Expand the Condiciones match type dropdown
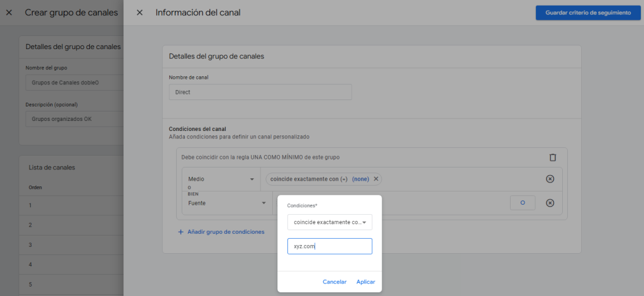This screenshot has height=296, width=644. (x=330, y=222)
